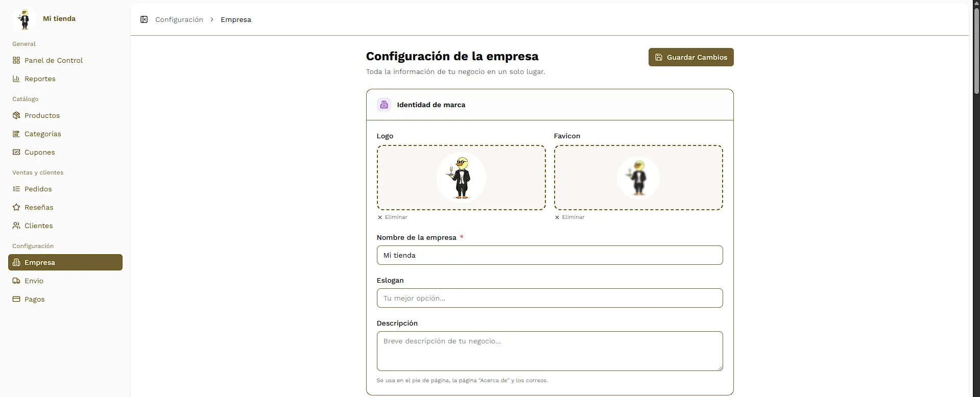Image resolution: width=980 pixels, height=397 pixels.
Task: Open the Pagos settings item
Action: pos(65,299)
